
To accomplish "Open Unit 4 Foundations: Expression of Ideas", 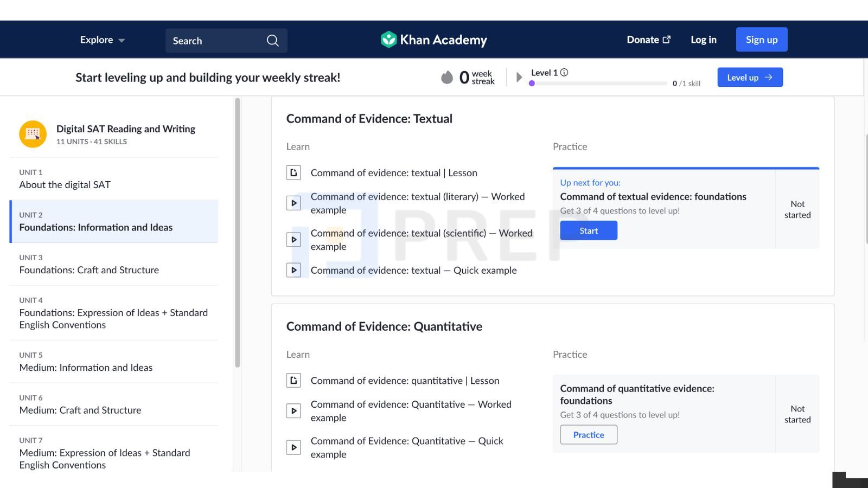I will point(114,313).
